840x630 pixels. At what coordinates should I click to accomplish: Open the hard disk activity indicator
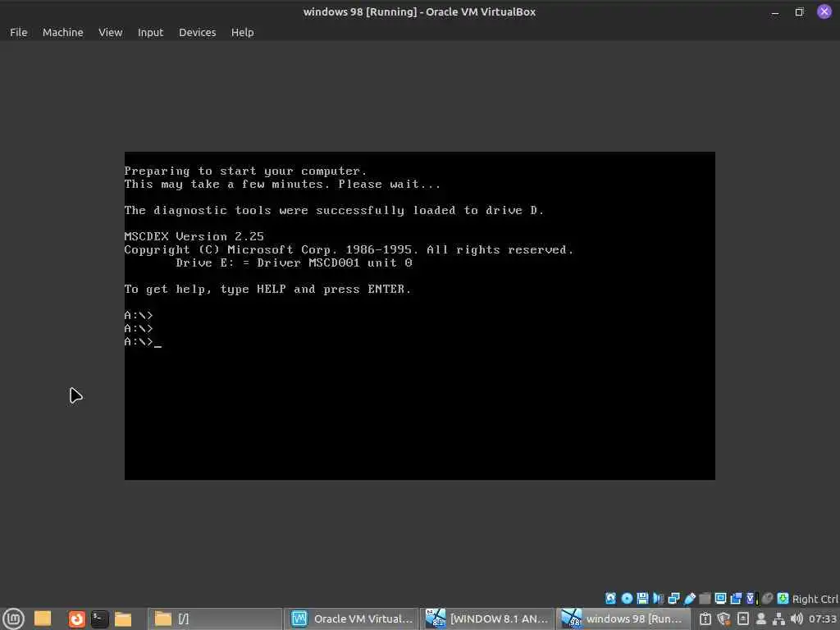point(610,598)
